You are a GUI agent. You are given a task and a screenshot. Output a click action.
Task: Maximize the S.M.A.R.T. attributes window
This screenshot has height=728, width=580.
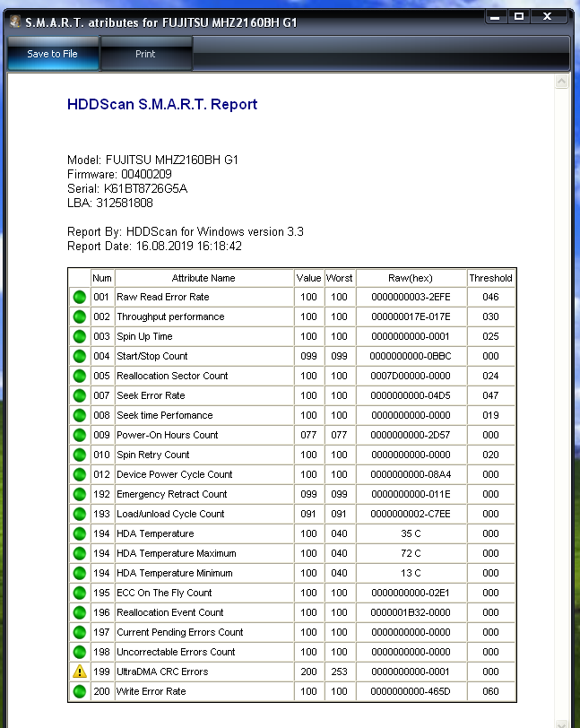click(x=519, y=16)
